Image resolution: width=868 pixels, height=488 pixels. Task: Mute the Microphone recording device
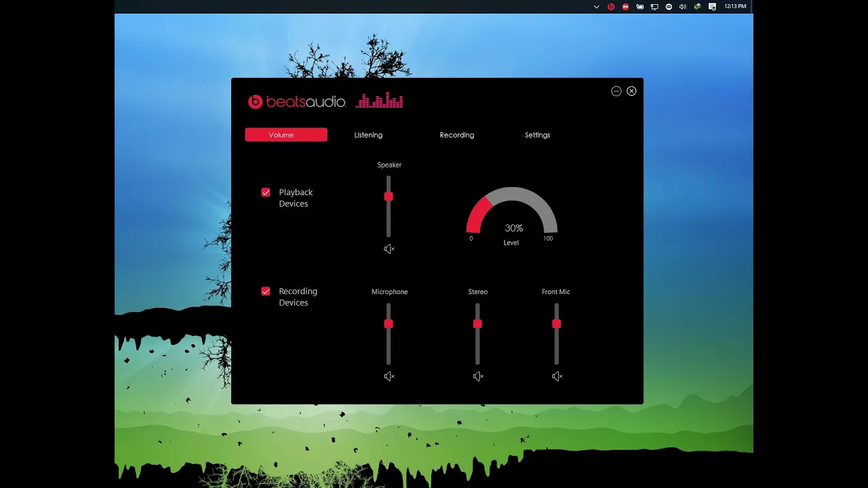pyautogui.click(x=389, y=376)
